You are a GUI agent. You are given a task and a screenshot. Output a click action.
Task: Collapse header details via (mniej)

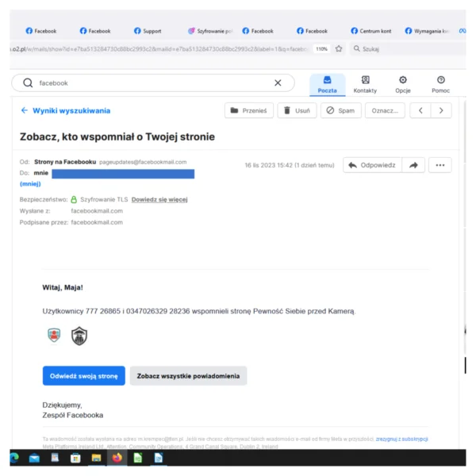click(30, 183)
